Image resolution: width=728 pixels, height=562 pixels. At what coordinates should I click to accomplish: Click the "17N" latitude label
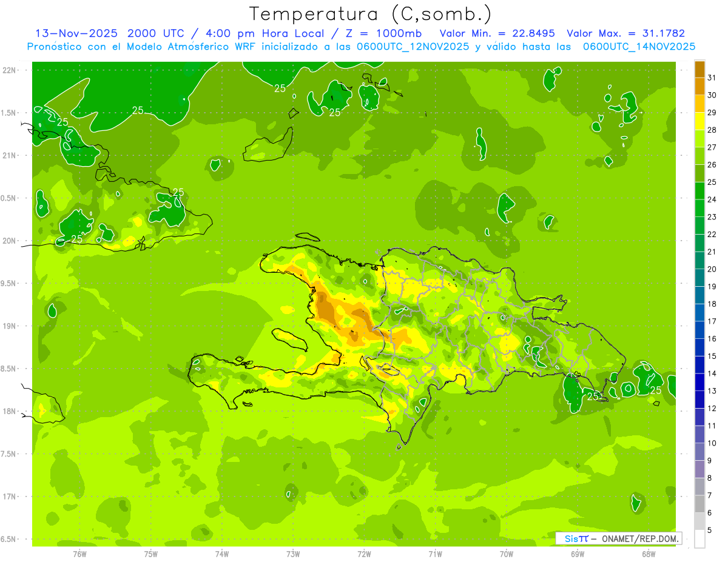(x=9, y=497)
